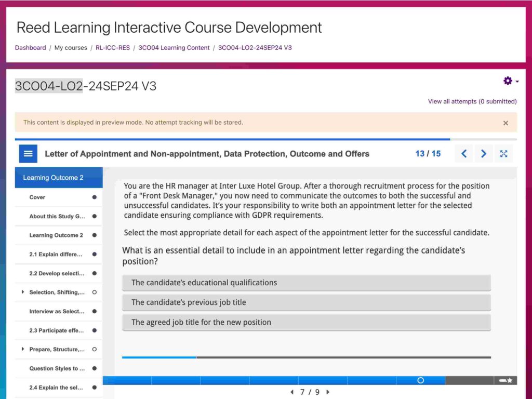Open View all attempts link

point(472,101)
